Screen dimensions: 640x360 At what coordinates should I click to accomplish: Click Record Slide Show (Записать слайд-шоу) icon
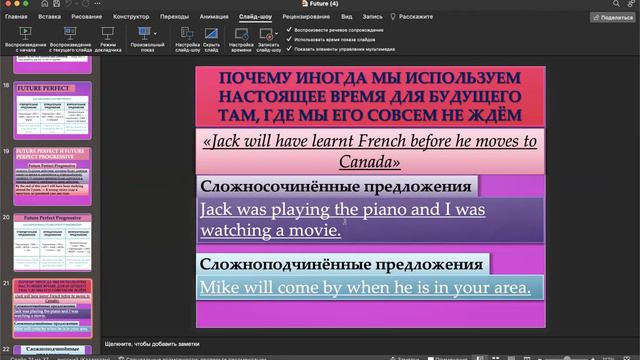[x=266, y=33]
